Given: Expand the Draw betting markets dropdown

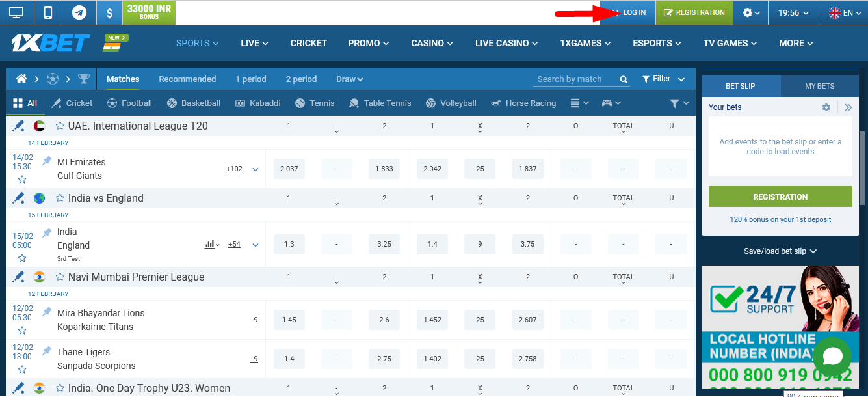Looking at the screenshot, I should (x=349, y=79).
